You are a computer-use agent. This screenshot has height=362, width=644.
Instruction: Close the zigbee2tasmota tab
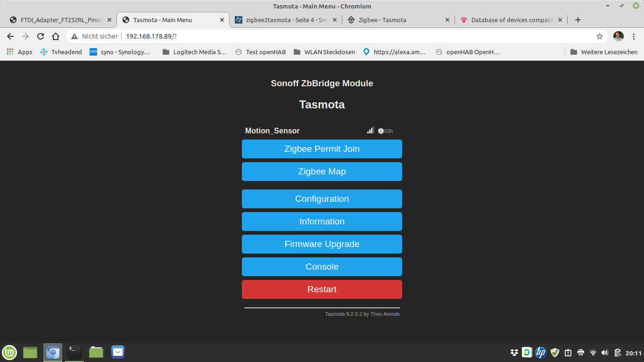coord(335,20)
